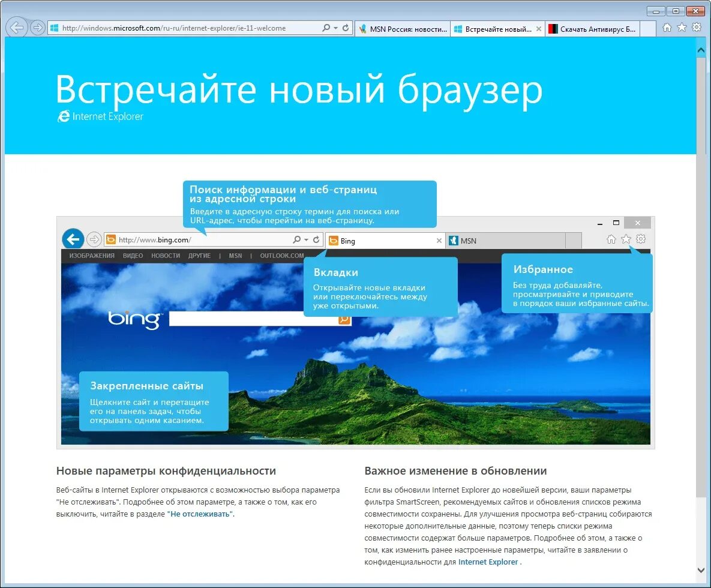Click the star icon in illustrated browser

coord(626,239)
